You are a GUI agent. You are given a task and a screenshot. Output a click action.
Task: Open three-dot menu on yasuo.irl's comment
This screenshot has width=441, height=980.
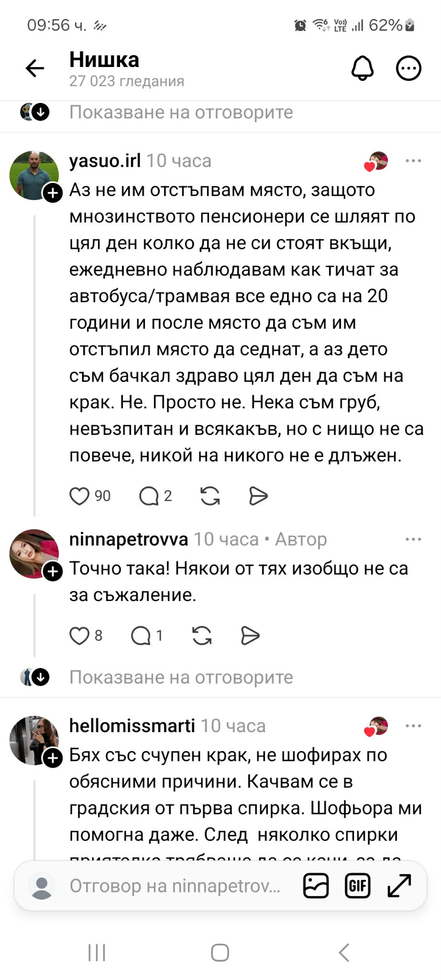click(413, 161)
